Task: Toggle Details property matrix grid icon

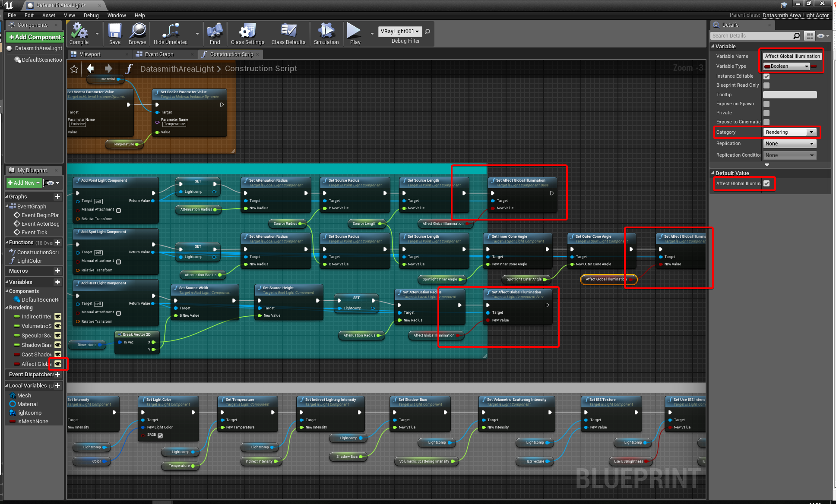Action: point(810,36)
